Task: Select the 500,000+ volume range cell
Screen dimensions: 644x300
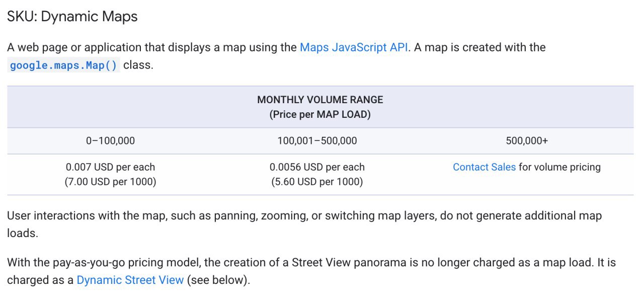Action: (527, 141)
